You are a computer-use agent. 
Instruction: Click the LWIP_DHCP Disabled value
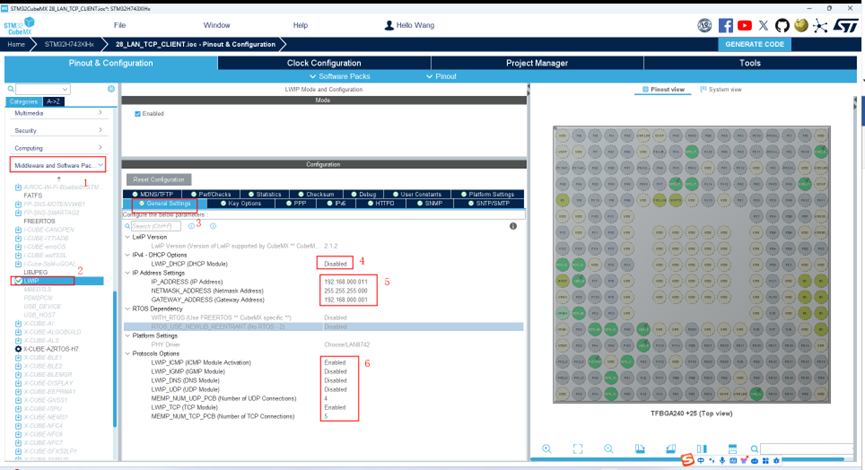click(x=335, y=264)
